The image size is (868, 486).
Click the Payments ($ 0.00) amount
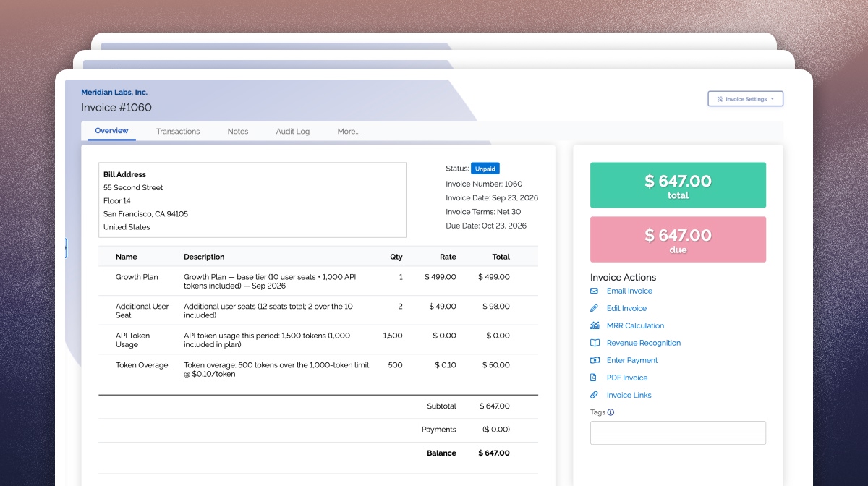pyautogui.click(x=496, y=430)
